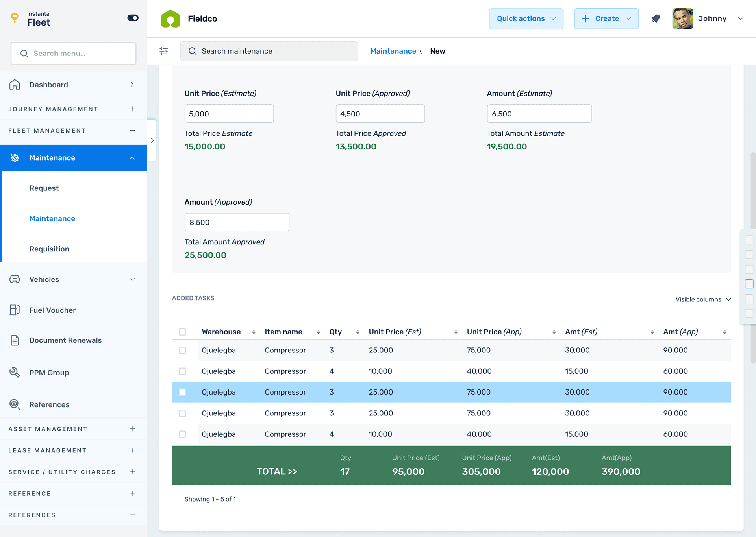Image resolution: width=756 pixels, height=537 pixels.
Task: Click the filter sliders icon
Action: pos(164,51)
